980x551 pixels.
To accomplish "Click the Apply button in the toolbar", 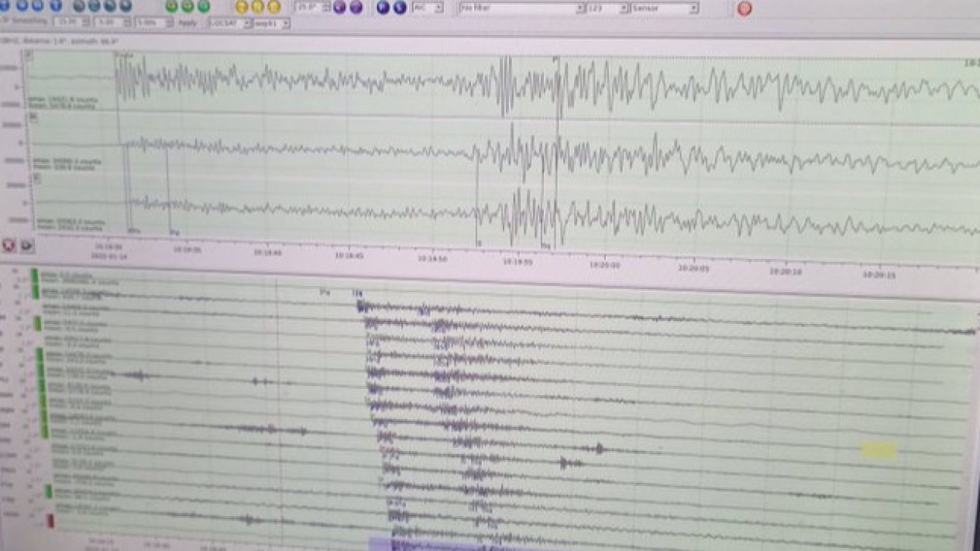I will coord(187,23).
